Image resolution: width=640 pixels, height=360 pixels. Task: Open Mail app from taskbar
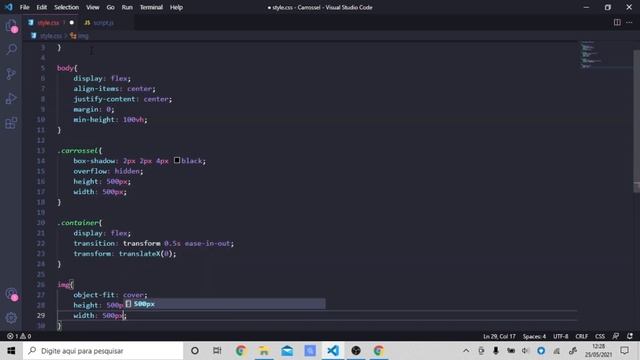tap(287, 351)
